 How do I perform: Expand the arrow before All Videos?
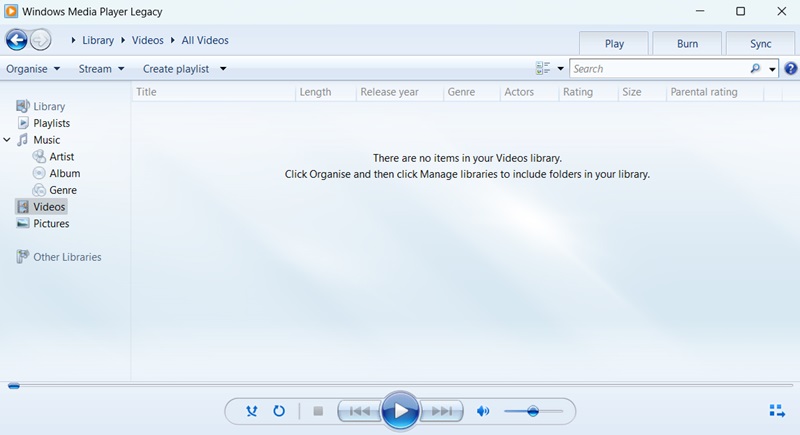pyautogui.click(x=173, y=40)
